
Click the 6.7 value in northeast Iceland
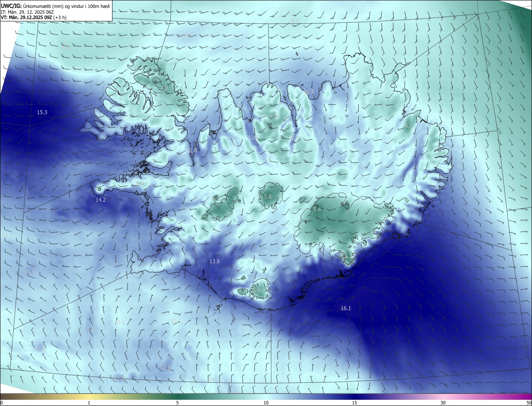tap(408, 126)
